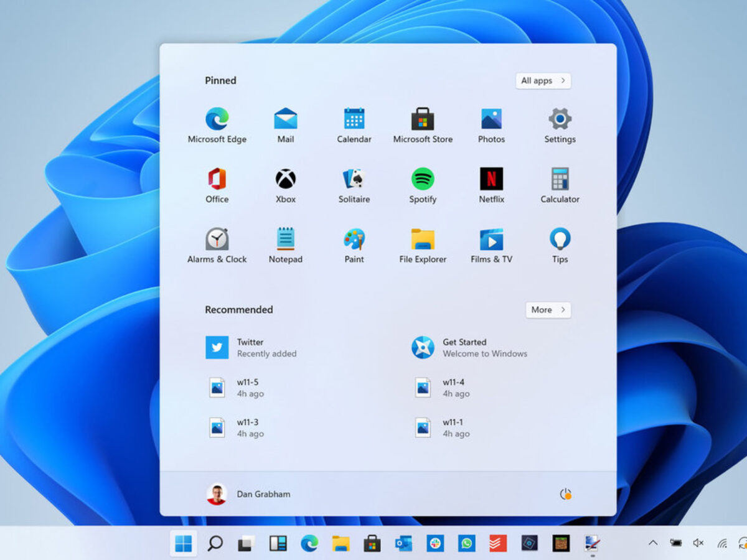This screenshot has height=560, width=747.
Task: Show More recommended items
Action: coord(548,310)
